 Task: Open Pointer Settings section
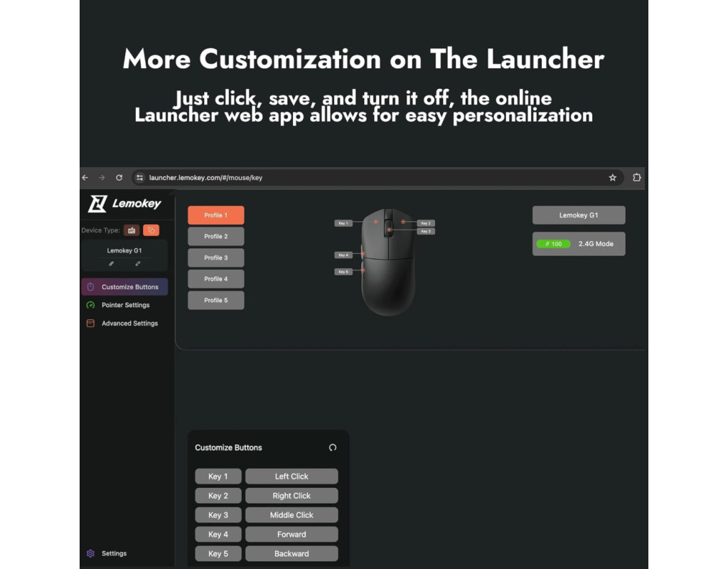[124, 305]
